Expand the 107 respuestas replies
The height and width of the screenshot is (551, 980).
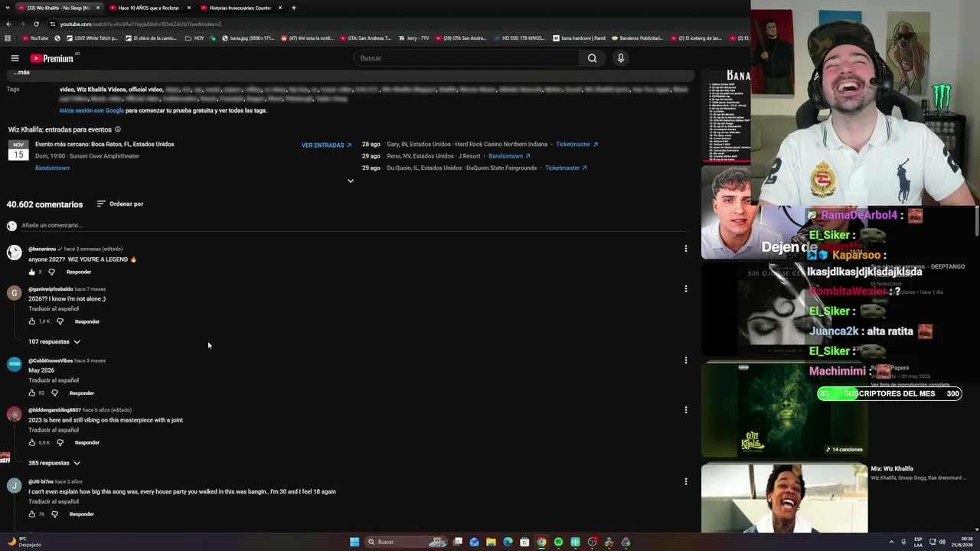pyautogui.click(x=54, y=342)
